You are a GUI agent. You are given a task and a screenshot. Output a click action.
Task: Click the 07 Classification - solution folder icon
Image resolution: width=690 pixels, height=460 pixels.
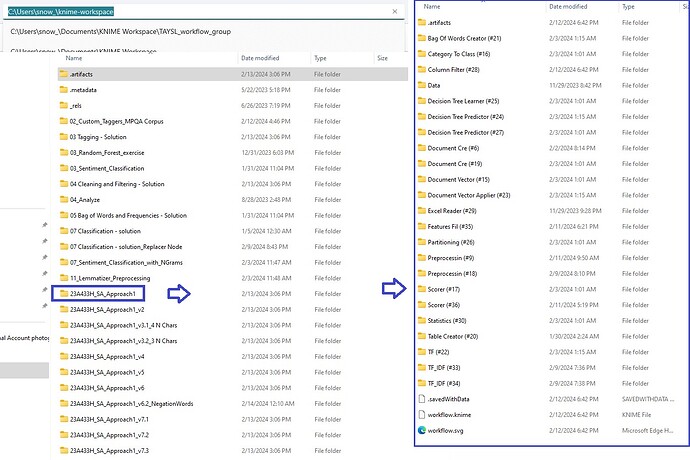[64, 231]
